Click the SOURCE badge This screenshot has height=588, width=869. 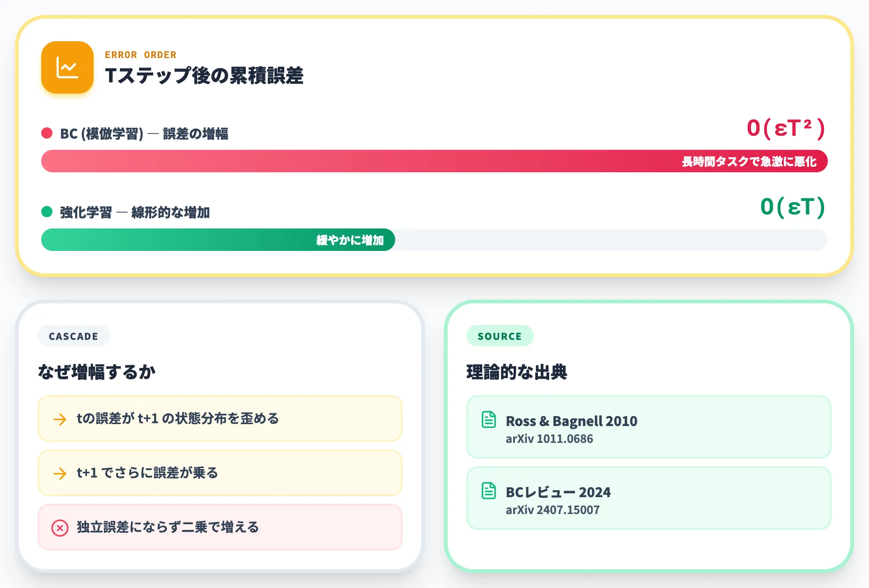coord(500,336)
